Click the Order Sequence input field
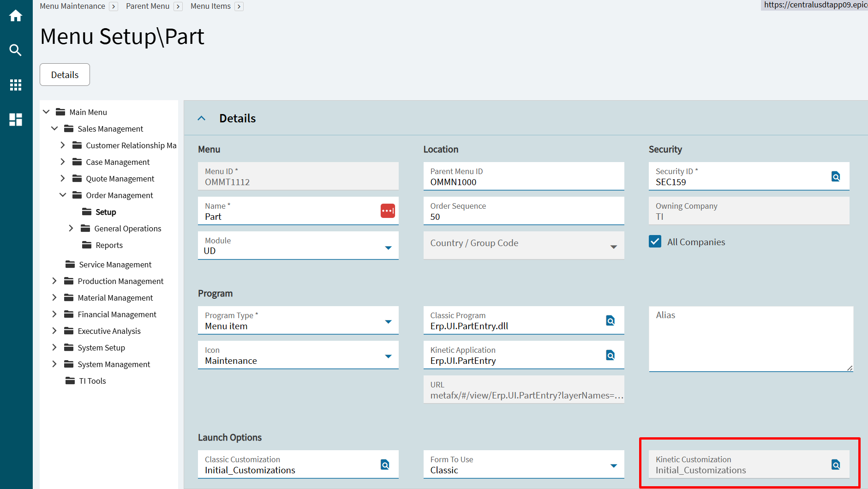Viewport: 868px width, 489px height. pyautogui.click(x=523, y=217)
